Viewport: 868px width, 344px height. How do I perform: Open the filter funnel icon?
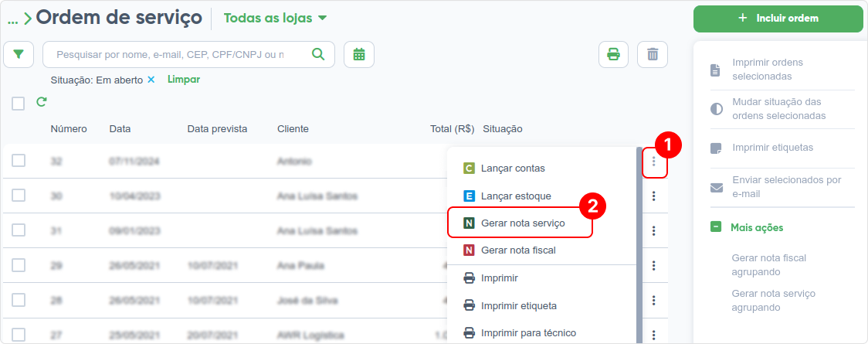(x=19, y=54)
